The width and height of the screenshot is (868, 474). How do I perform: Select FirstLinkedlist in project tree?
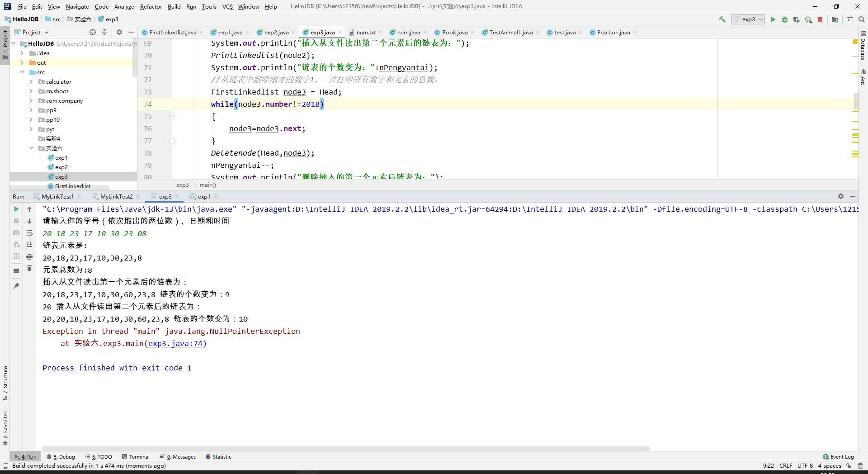point(72,186)
